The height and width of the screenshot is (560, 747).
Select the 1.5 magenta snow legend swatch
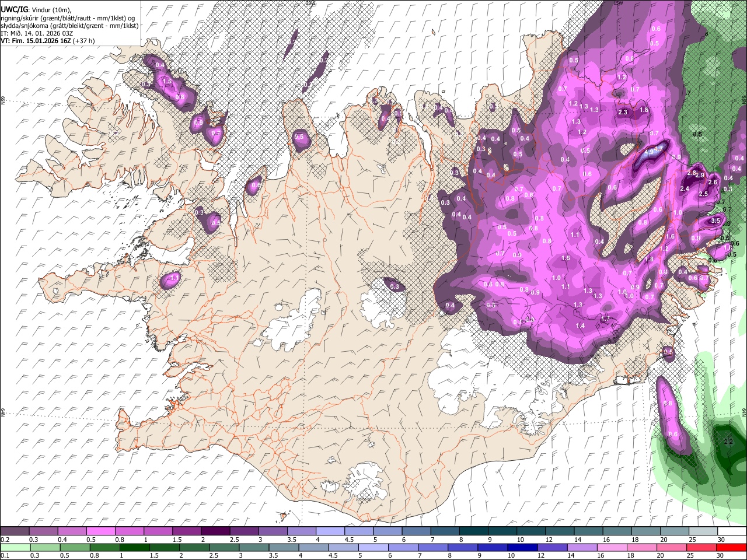[186, 531]
